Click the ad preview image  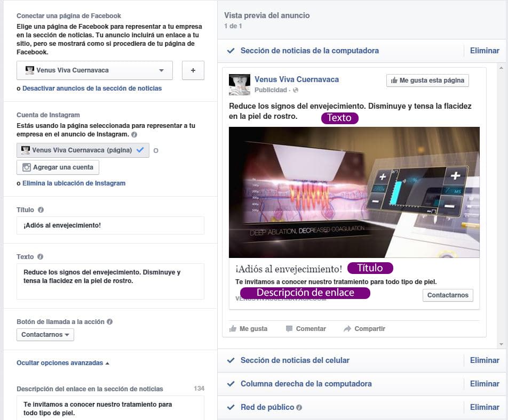coord(354,192)
